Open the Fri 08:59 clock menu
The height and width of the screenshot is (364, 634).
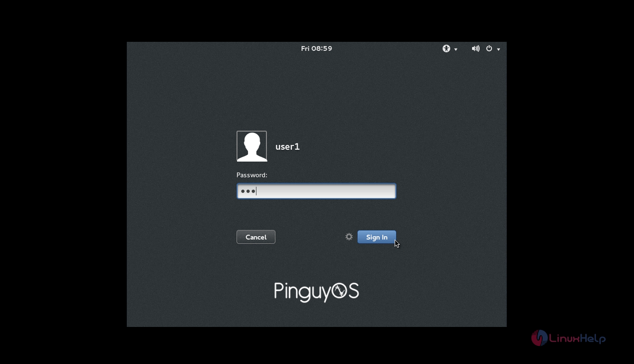pyautogui.click(x=317, y=48)
